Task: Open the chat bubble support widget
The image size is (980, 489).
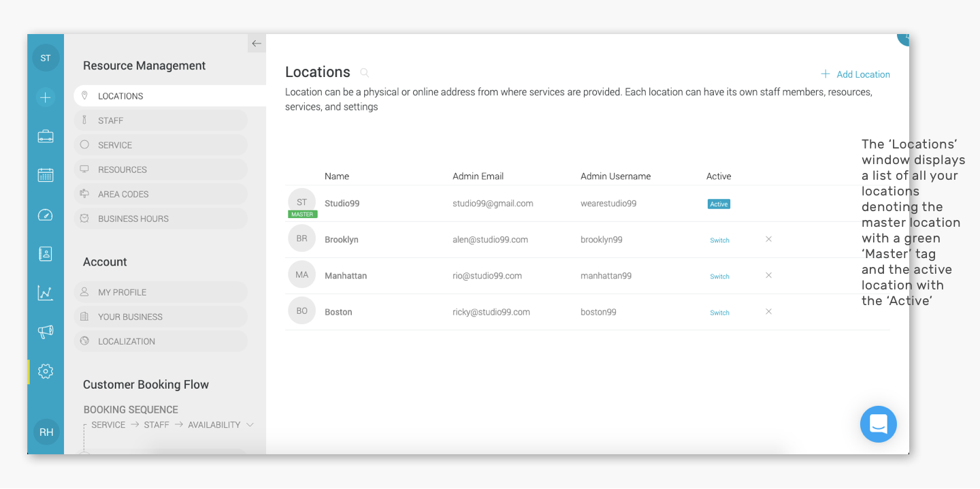Action: (878, 424)
